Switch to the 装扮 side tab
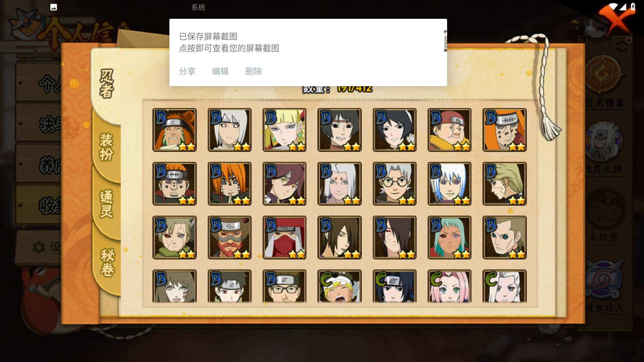The width and height of the screenshot is (644, 362). pos(107,147)
